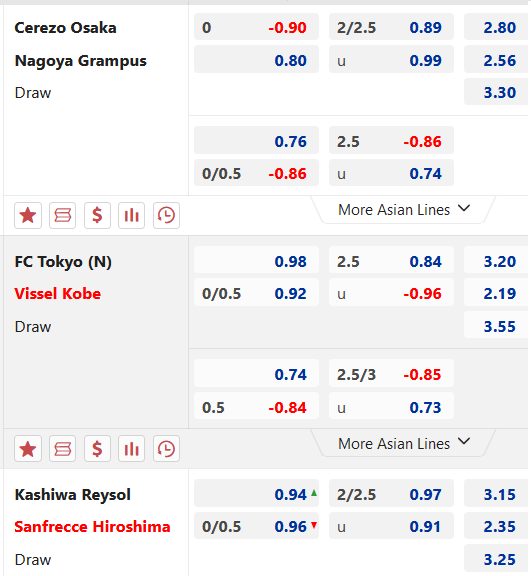Select Vissel Kobe 0.5 handicap odds -0.84

coord(256,406)
